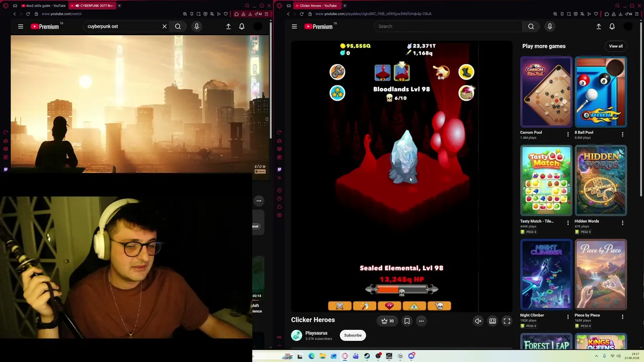This screenshot has height=362, width=644.
Task: Open options menu for 8 Ball Pool
Action: click(622, 134)
